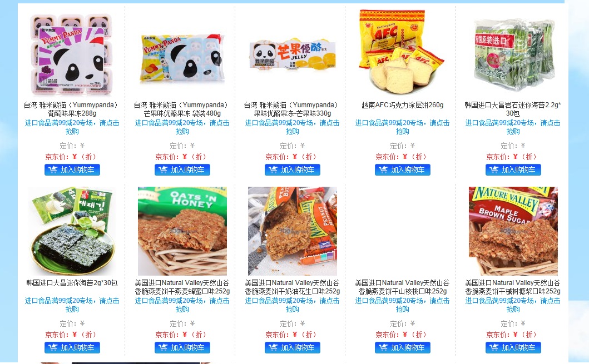Add the Yummypanda grape jelly 288g to cart
The width and height of the screenshot is (589, 364).
pos(72,169)
